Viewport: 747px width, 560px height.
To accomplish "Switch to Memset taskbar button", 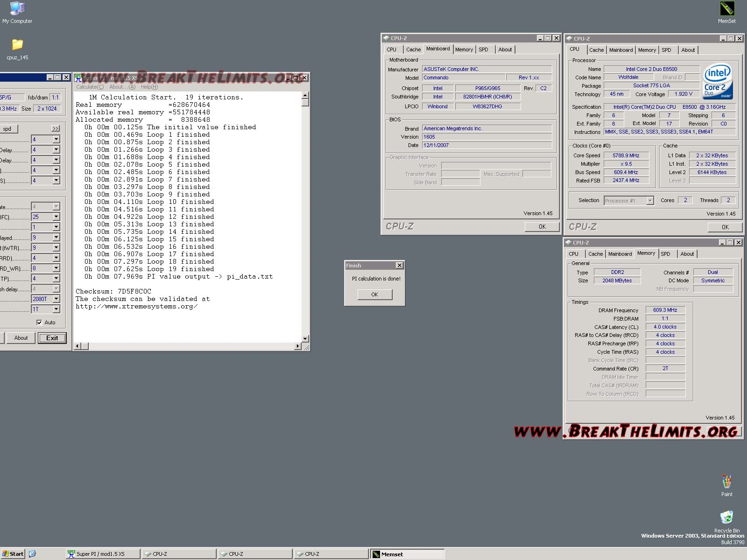I will [x=407, y=554].
